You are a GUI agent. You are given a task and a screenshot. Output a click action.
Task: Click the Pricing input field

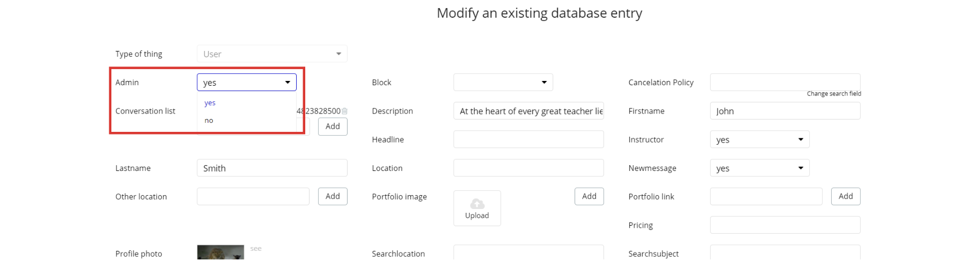(785, 225)
